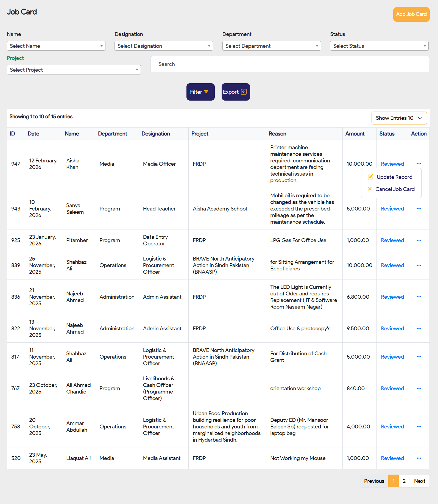The width and height of the screenshot is (438, 504).
Task: Select Cancel Job Card menu option
Action: click(395, 189)
